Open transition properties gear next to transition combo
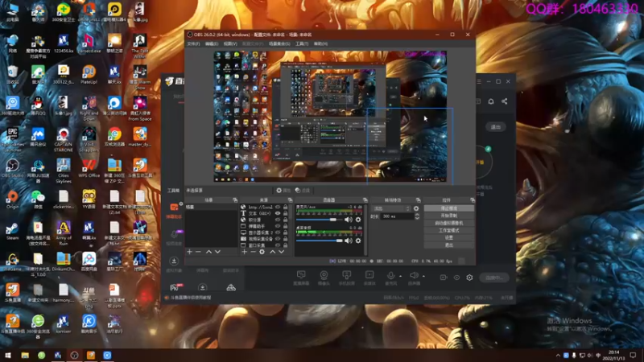The image size is (644, 362). [x=416, y=208]
